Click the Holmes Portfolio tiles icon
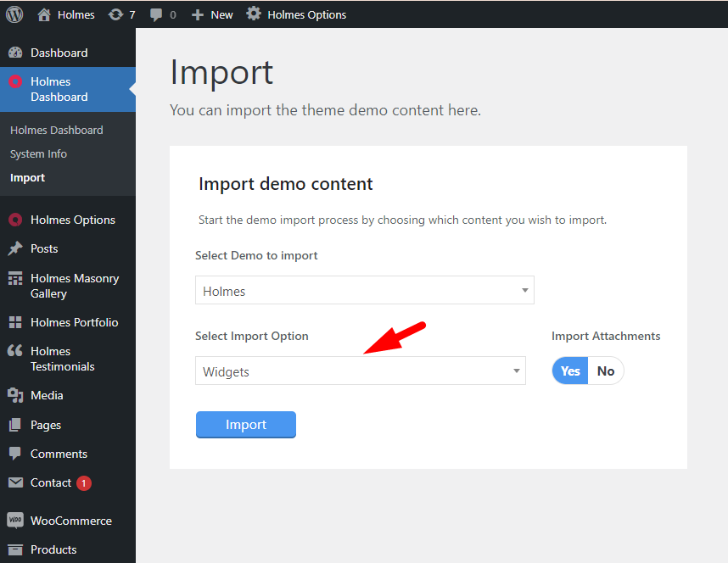Viewport: 728px width, 563px height. 15,322
